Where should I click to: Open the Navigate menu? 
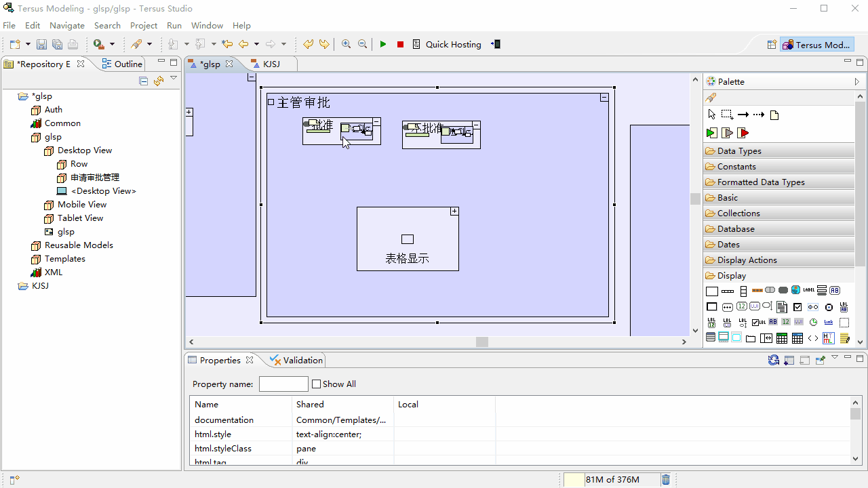(x=67, y=25)
